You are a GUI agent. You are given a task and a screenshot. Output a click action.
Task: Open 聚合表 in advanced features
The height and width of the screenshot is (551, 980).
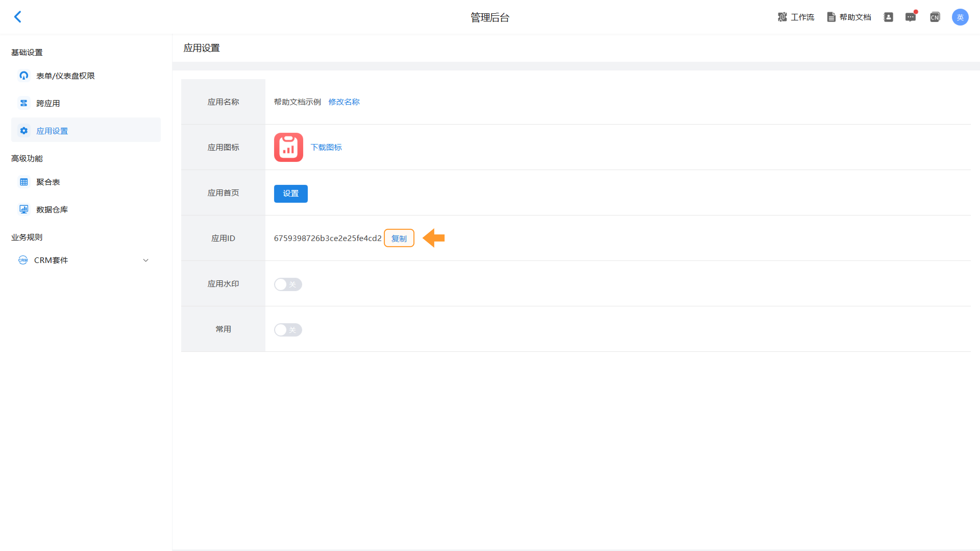[48, 182]
